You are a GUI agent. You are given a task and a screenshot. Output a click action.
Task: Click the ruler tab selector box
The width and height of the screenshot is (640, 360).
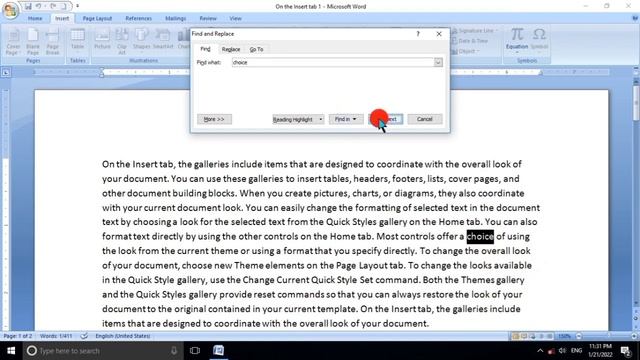[x=6, y=73]
